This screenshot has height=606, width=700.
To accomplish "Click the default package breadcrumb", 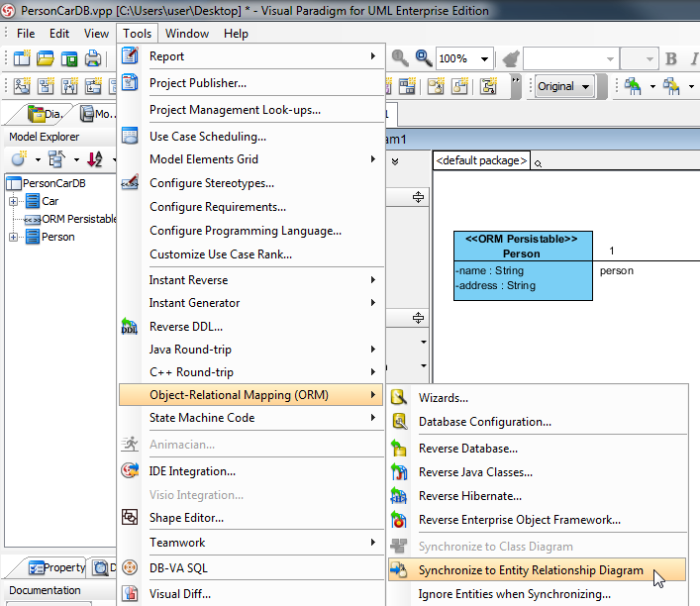I will 481,160.
